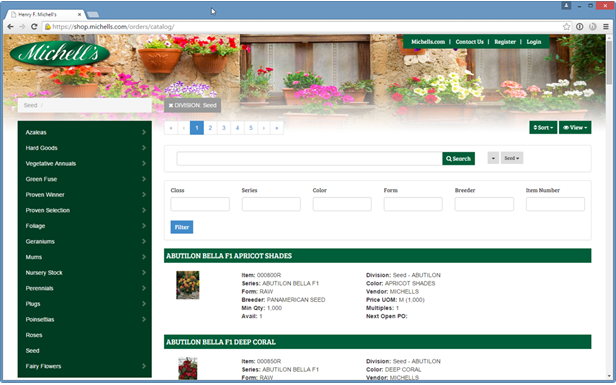
Task: Open the Mums category
Action: coord(84,257)
